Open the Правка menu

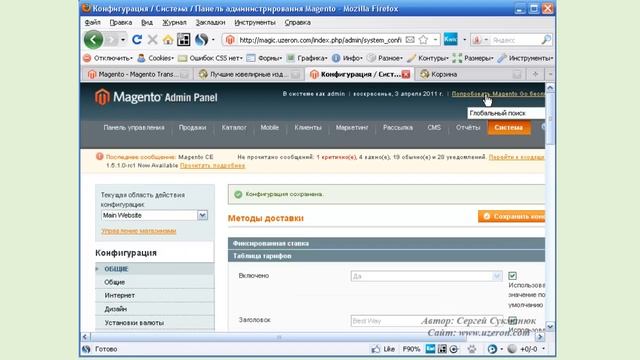click(x=121, y=22)
